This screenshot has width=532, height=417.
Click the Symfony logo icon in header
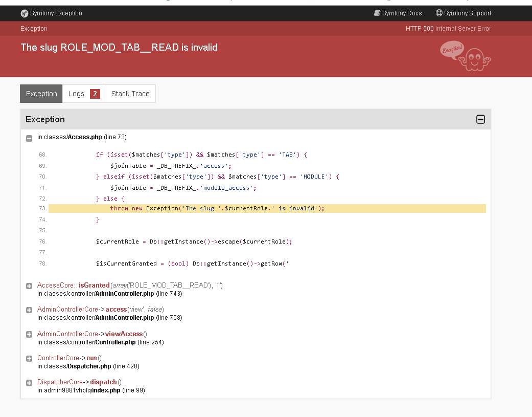click(x=25, y=13)
